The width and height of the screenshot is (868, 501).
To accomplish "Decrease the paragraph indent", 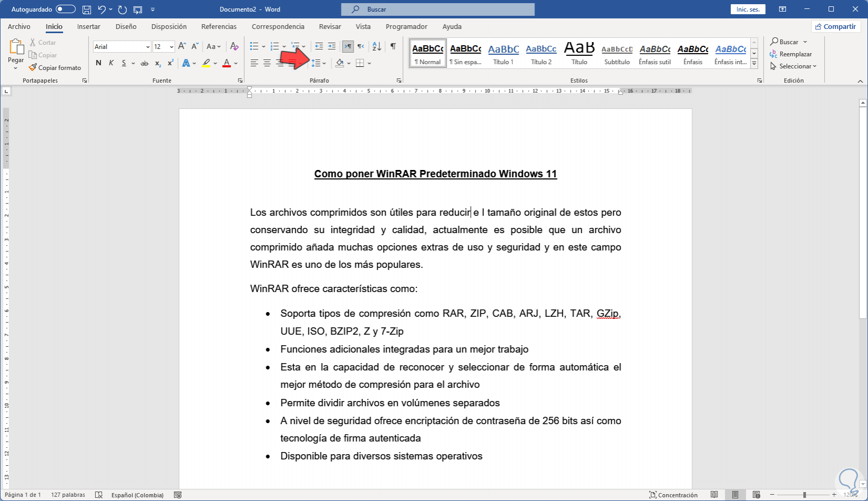I will pyautogui.click(x=319, y=46).
